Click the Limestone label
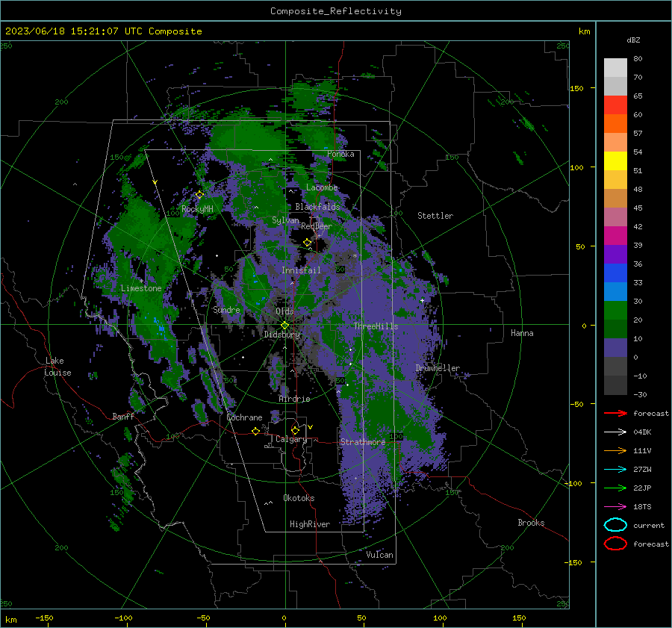The image size is (672, 628). click(141, 288)
